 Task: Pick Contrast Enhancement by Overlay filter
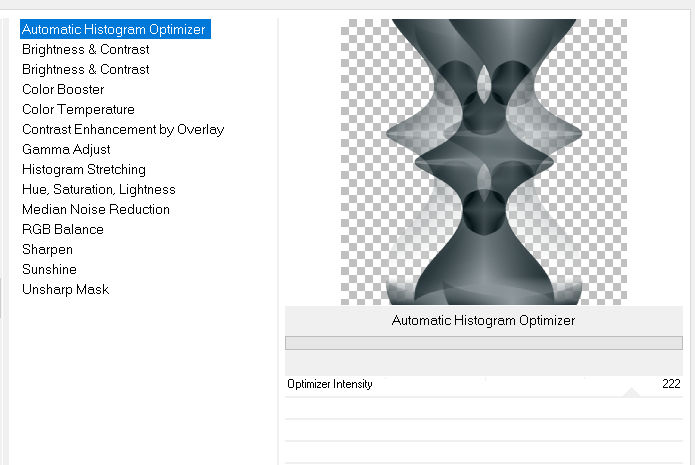pyautogui.click(x=123, y=129)
